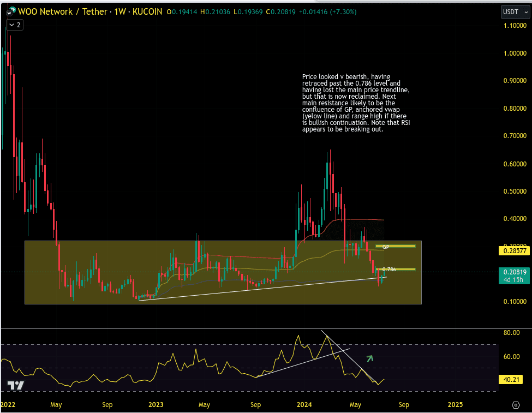This screenshot has height=413, width=532.
Task: Click the WOO Network / Tether symbol title
Action: pos(63,12)
